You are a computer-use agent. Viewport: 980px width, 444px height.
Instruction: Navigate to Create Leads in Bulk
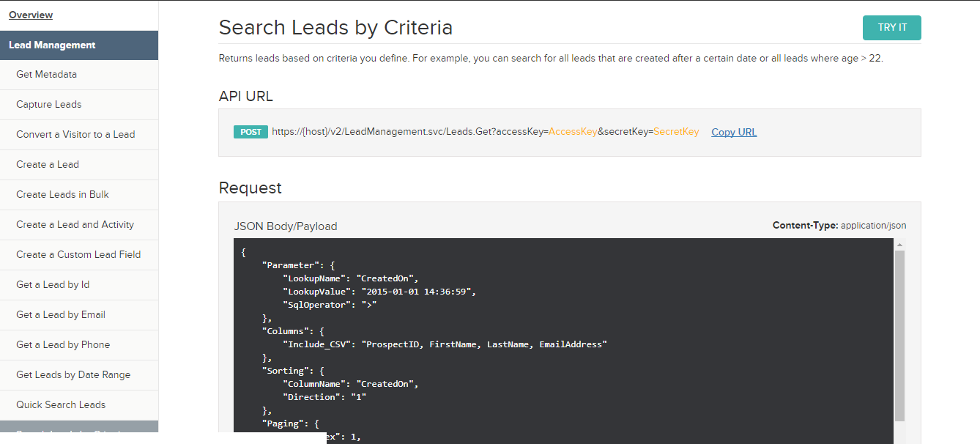point(62,195)
